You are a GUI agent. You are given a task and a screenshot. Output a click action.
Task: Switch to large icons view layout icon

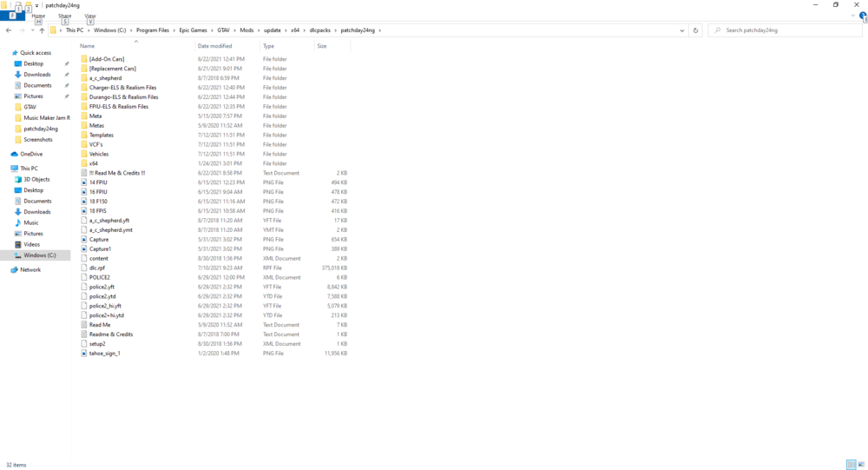pos(861,465)
